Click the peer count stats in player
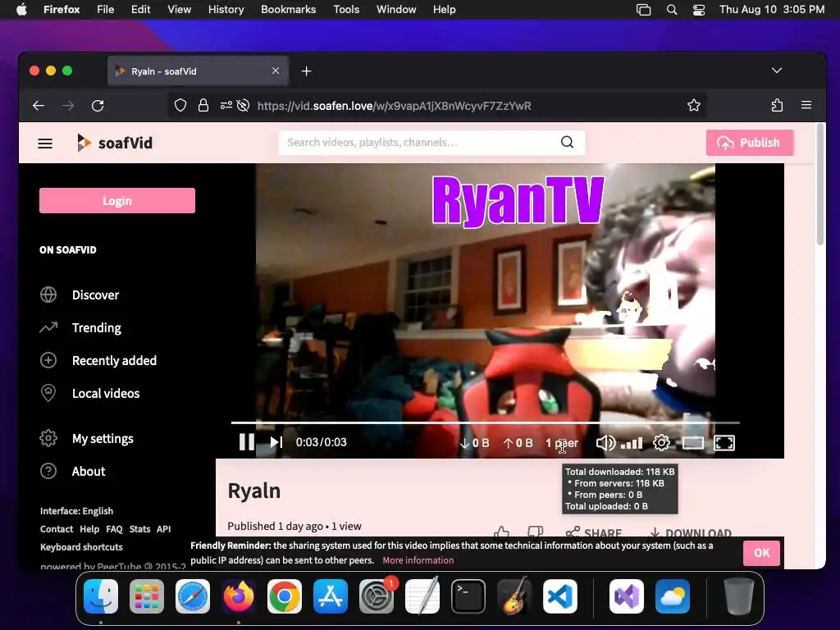This screenshot has width=840, height=630. coord(561,443)
